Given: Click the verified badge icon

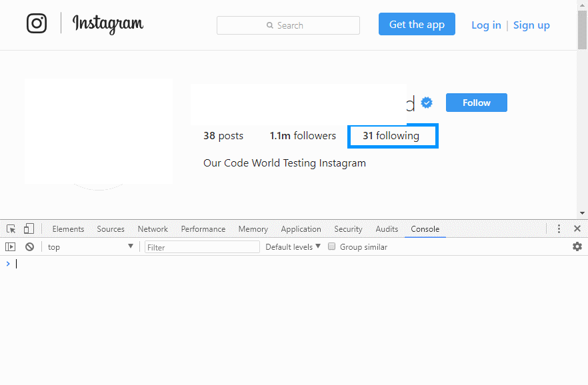Looking at the screenshot, I should 427,103.
